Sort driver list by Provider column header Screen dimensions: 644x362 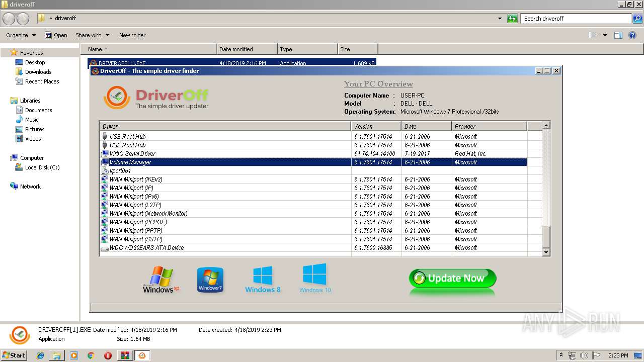tap(489, 126)
